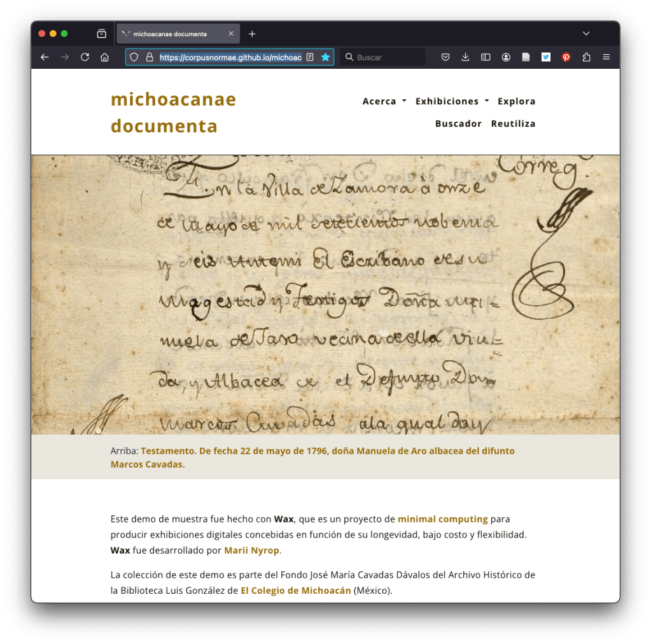The width and height of the screenshot is (651, 644).
Task: Click the bookmark star icon
Action: 325,57
